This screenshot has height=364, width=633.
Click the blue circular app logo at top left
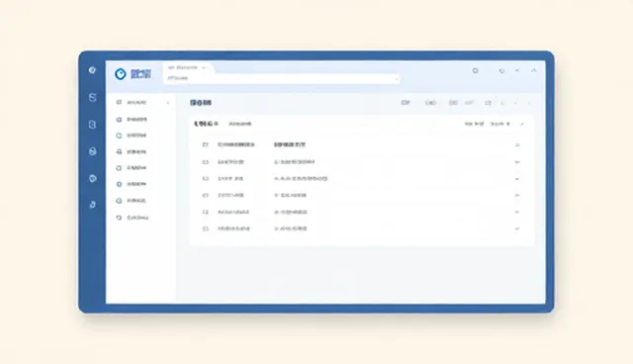121,74
